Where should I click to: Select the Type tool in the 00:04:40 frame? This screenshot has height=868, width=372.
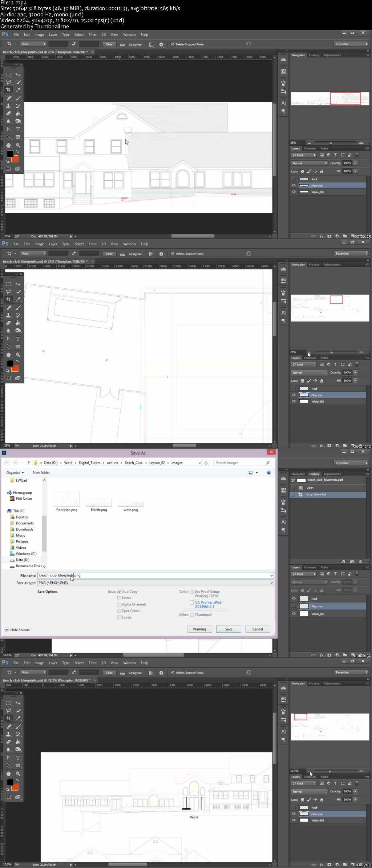pos(18,339)
